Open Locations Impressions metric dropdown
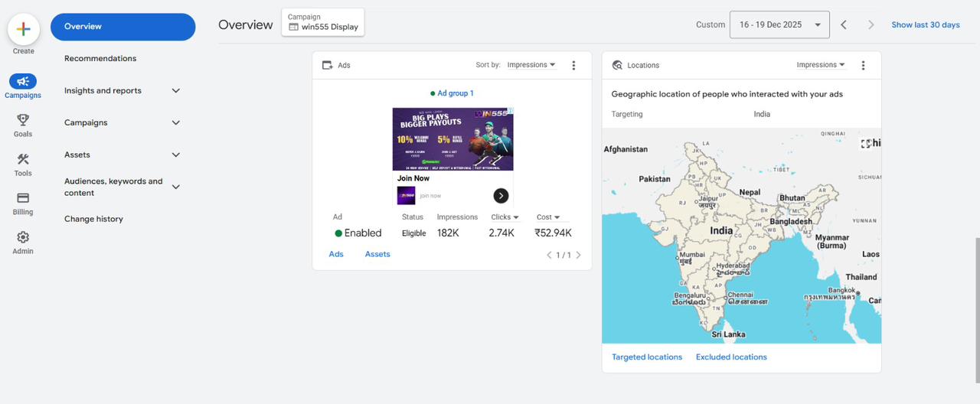This screenshot has height=404, width=980. click(820, 65)
